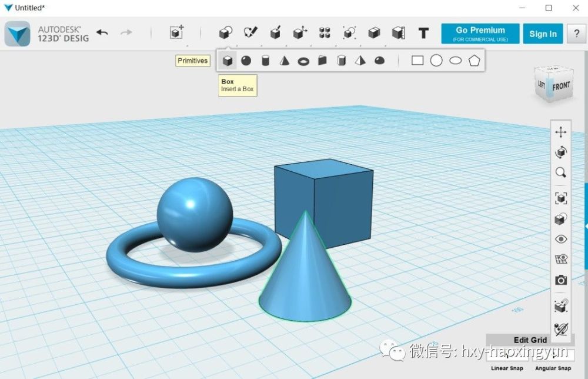Select the Pattern tool
Viewport: 588px width, 379px height.
coord(324,34)
